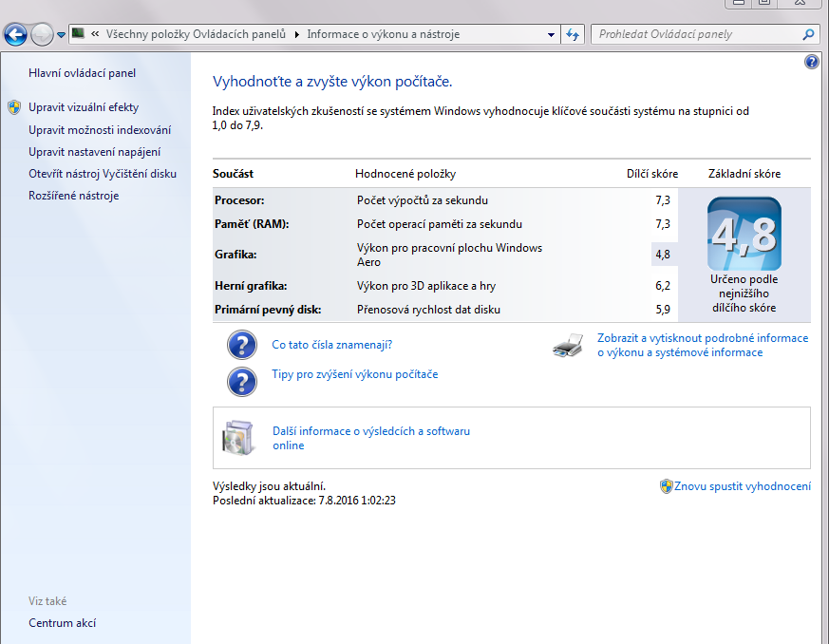Refresh the page with the refresh icon

(x=573, y=35)
